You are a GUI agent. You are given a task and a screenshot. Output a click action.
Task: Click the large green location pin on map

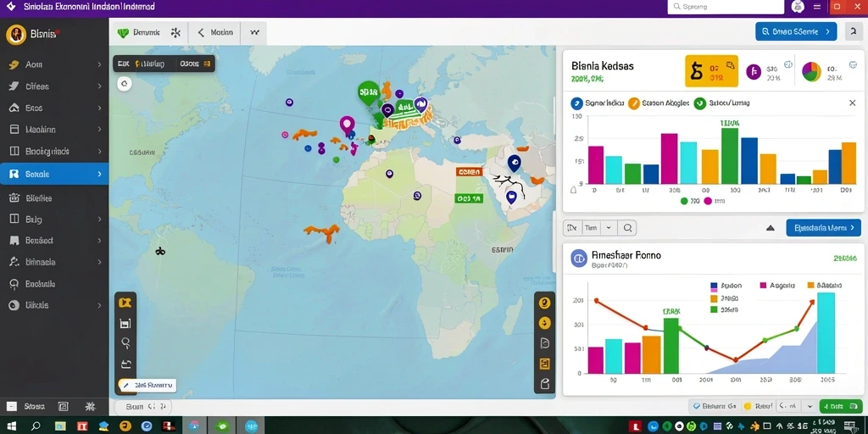(368, 93)
